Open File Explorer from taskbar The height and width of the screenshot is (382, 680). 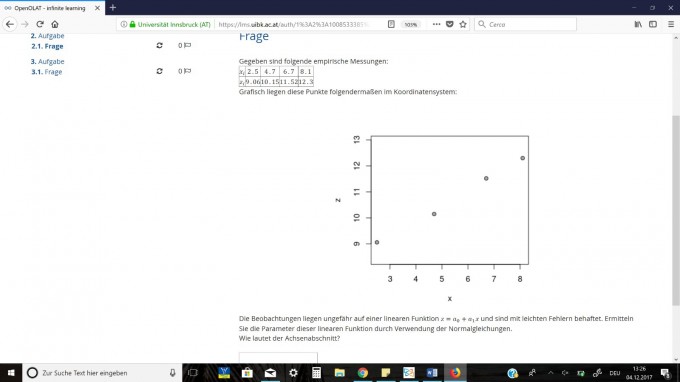click(340, 373)
